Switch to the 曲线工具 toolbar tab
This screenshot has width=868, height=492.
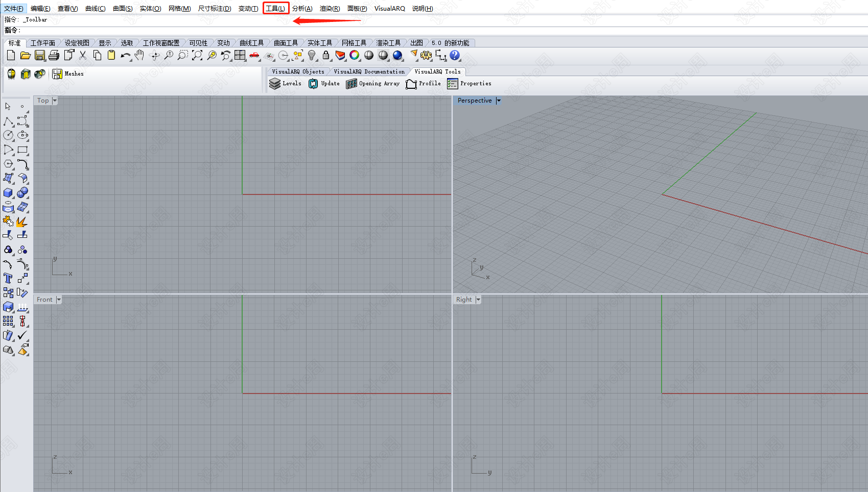pyautogui.click(x=252, y=43)
